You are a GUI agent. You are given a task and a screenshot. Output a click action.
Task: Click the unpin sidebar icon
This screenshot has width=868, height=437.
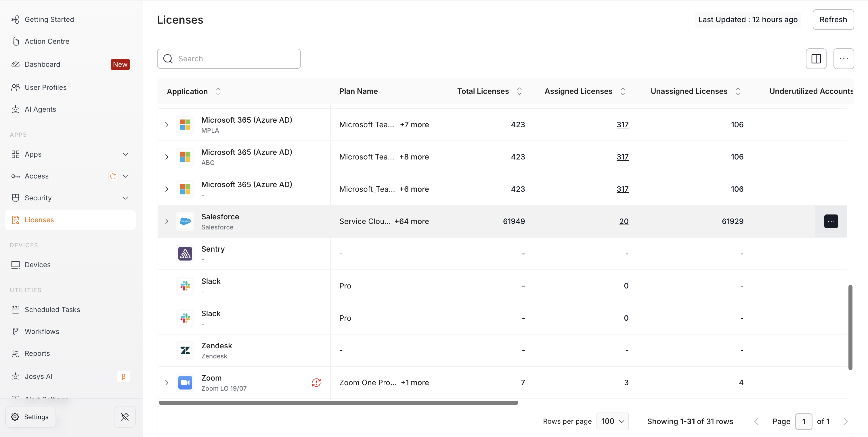[x=125, y=417]
